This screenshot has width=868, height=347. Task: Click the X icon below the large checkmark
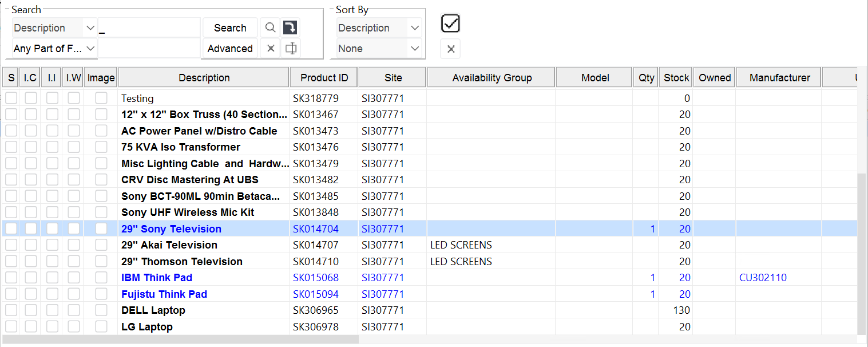(450, 49)
